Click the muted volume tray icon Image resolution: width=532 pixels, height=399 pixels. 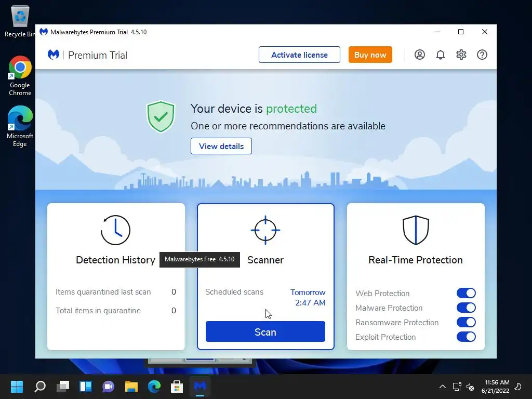470,387
